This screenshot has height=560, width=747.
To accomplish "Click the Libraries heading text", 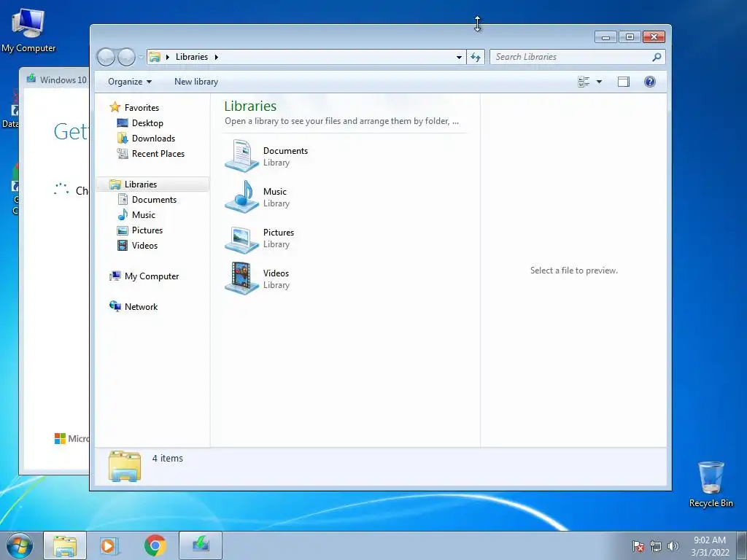I will [x=250, y=106].
